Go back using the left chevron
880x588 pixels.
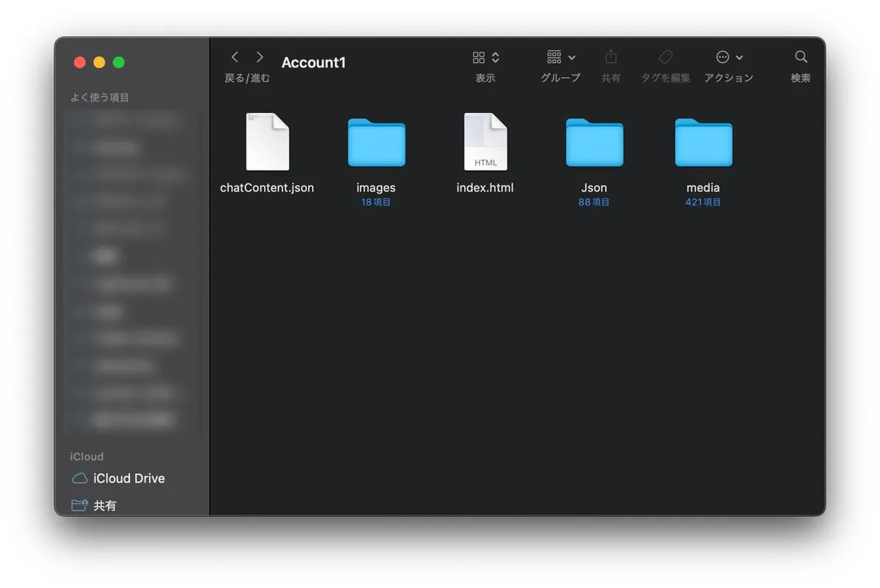(235, 57)
